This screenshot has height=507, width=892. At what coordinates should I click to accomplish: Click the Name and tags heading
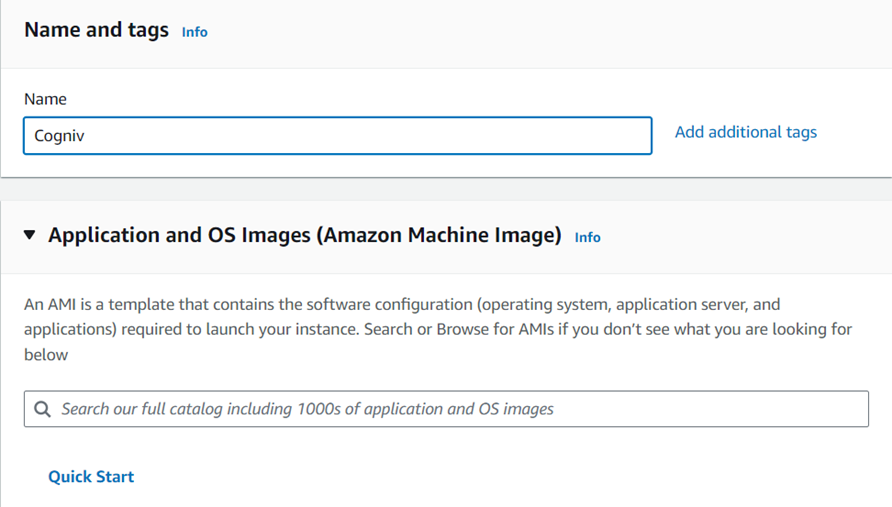click(96, 30)
